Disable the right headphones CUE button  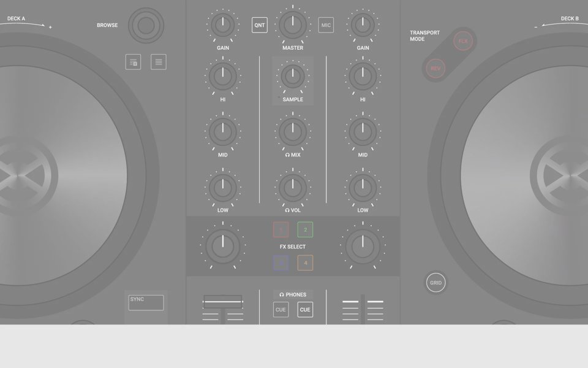pyautogui.click(x=305, y=310)
